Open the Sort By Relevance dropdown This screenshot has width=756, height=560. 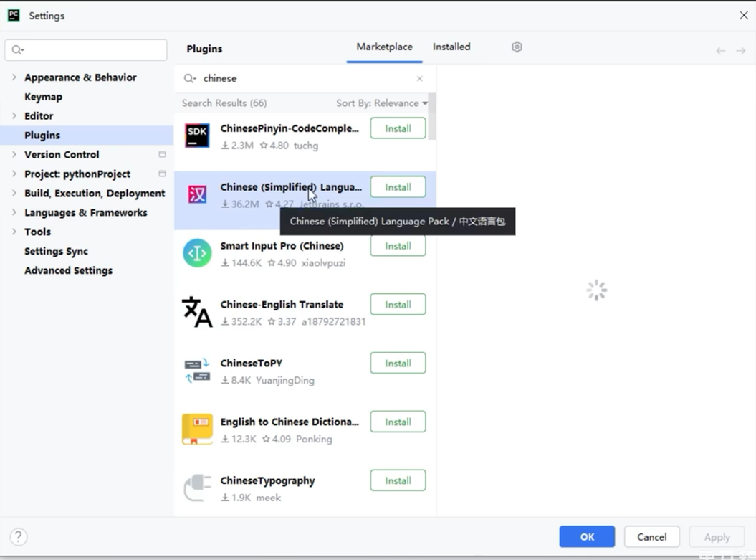pyautogui.click(x=382, y=103)
